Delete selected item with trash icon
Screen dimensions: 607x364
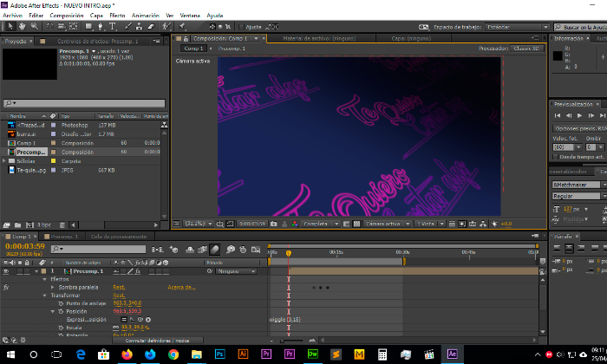click(62, 224)
